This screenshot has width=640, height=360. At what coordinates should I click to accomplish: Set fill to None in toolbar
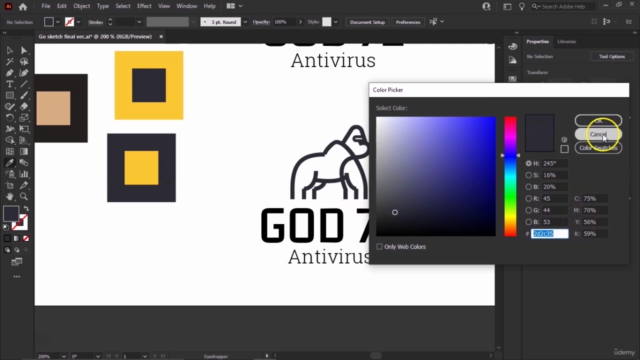point(26,238)
